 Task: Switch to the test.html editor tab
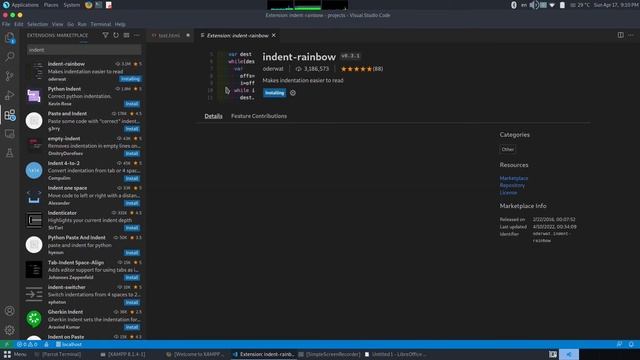pos(169,36)
